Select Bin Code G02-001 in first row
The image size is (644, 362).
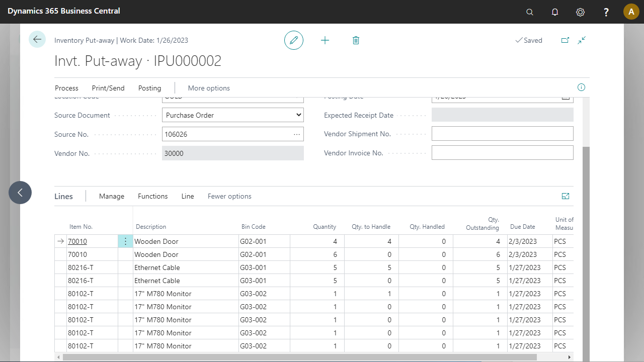pyautogui.click(x=265, y=241)
